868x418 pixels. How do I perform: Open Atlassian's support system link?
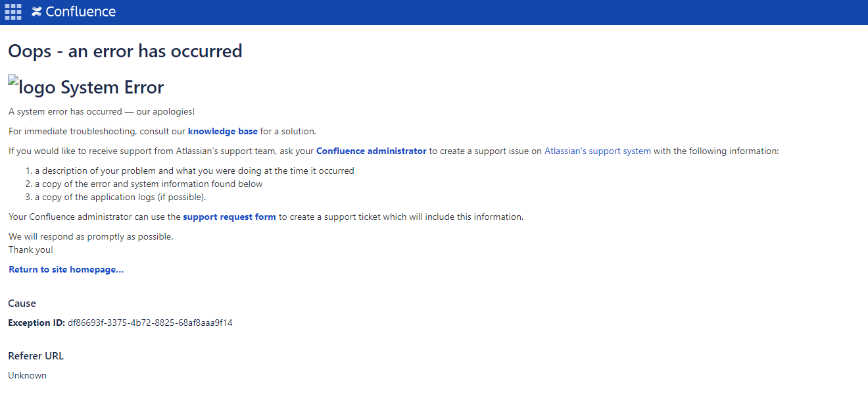(x=598, y=151)
